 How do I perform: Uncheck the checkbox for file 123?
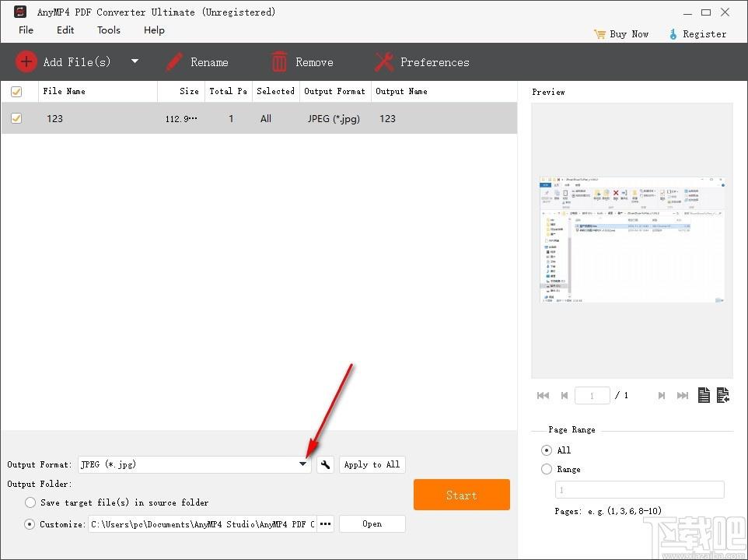[x=16, y=117]
